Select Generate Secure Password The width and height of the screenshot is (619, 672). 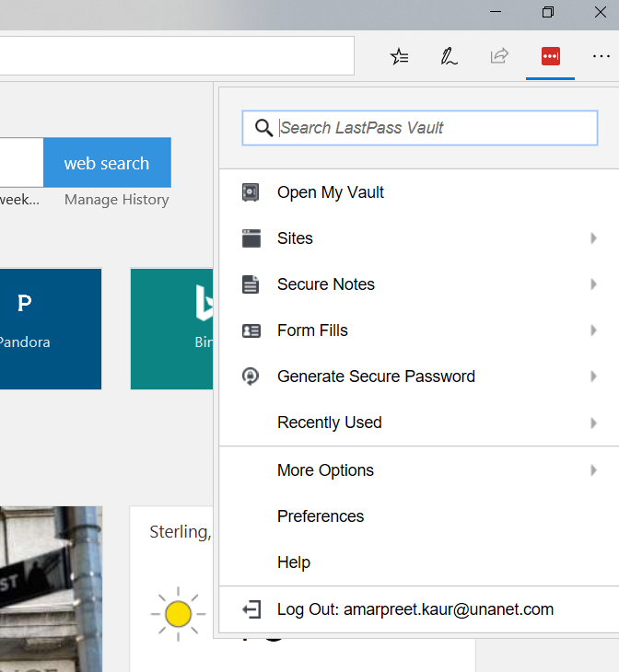pyautogui.click(x=419, y=377)
